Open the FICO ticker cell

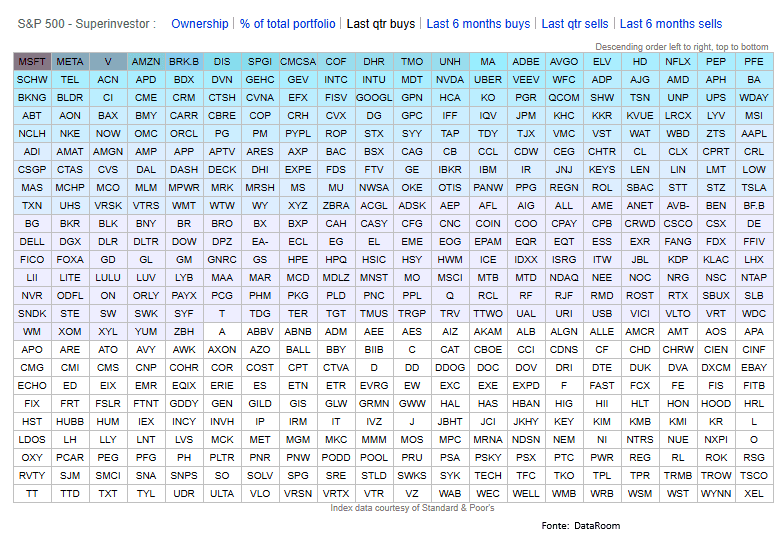click(x=32, y=259)
